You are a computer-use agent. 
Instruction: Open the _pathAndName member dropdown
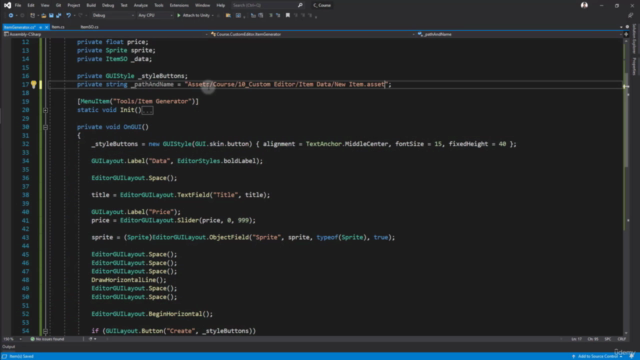point(519,34)
